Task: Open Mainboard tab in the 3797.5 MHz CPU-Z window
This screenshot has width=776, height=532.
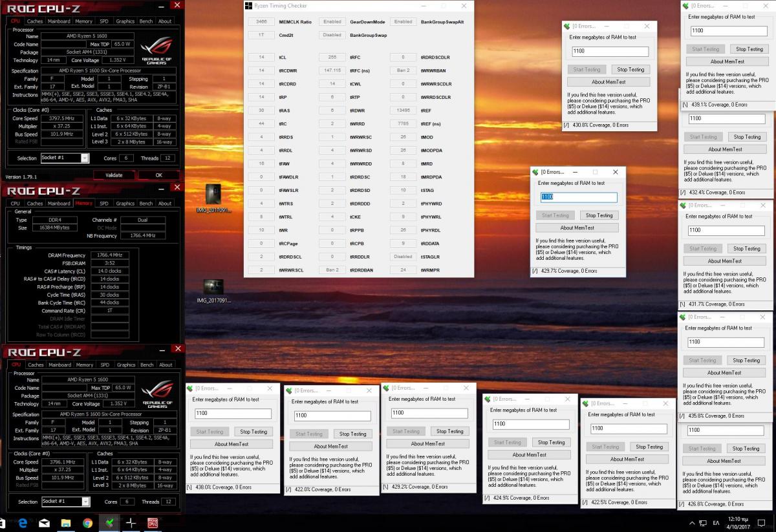Action: click(59, 21)
